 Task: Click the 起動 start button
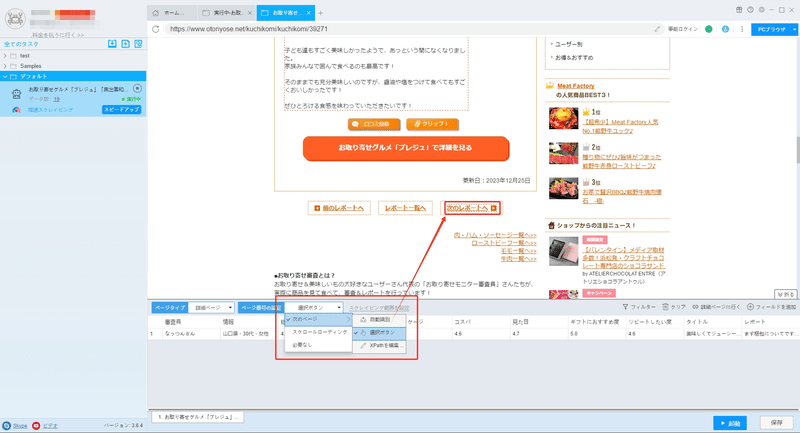point(730,423)
